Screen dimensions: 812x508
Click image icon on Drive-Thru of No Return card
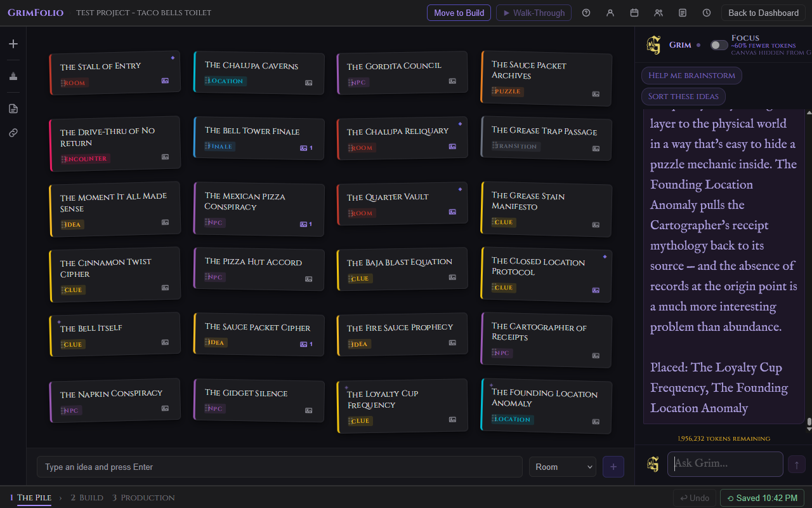(x=165, y=157)
